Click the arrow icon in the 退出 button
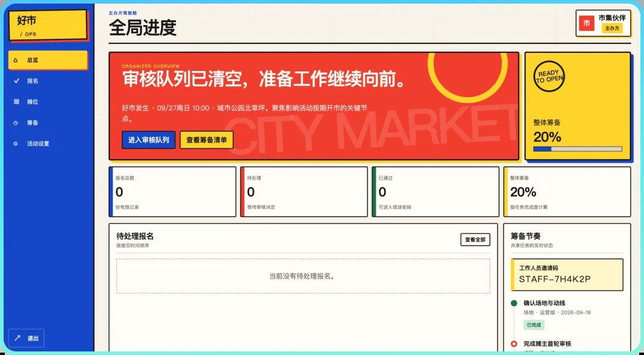Image resolution: width=644 pixels, height=355 pixels. [x=17, y=338]
